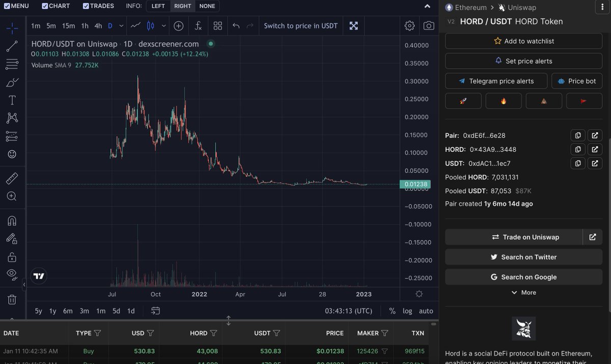Lock all drawing tools
This screenshot has width=611, height=364.
coord(12,257)
